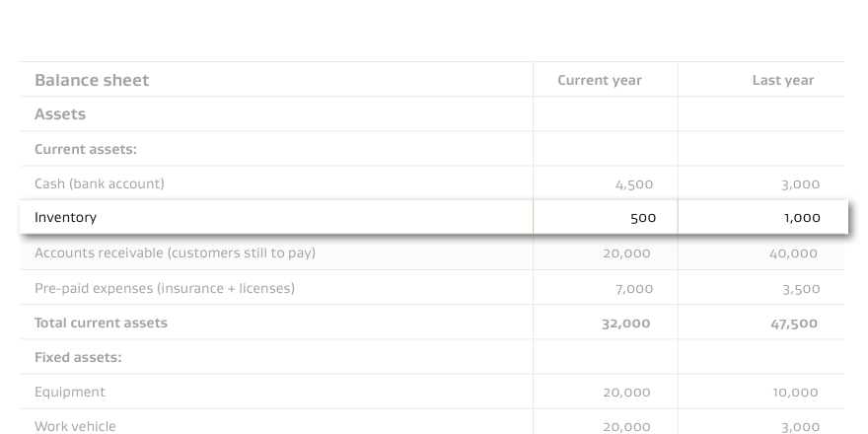Select the highlighted Inventory row label
This screenshot has width=868, height=434.
pos(65,217)
